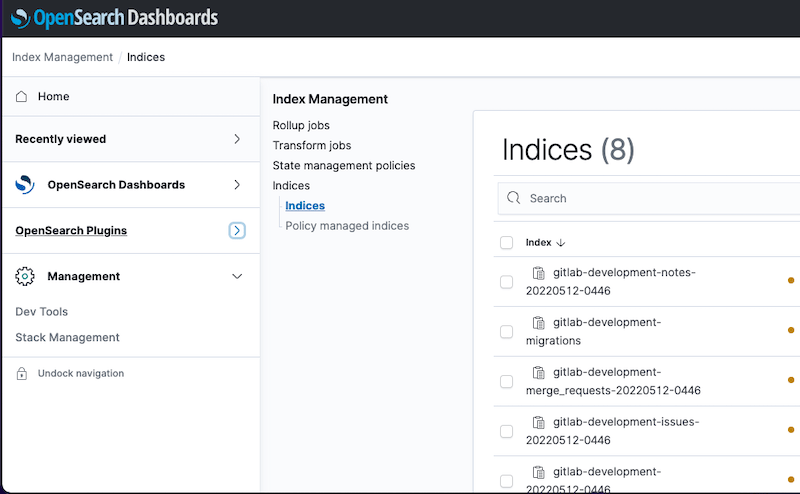Expand the OpenSearch Plugins chevron
The image size is (800, 494).
(237, 231)
